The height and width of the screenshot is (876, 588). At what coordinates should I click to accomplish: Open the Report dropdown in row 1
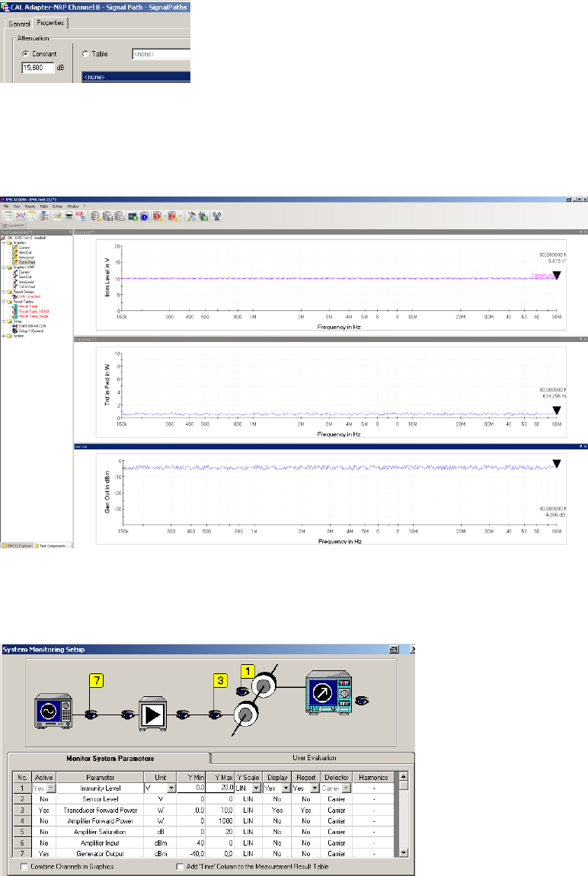tap(315, 788)
